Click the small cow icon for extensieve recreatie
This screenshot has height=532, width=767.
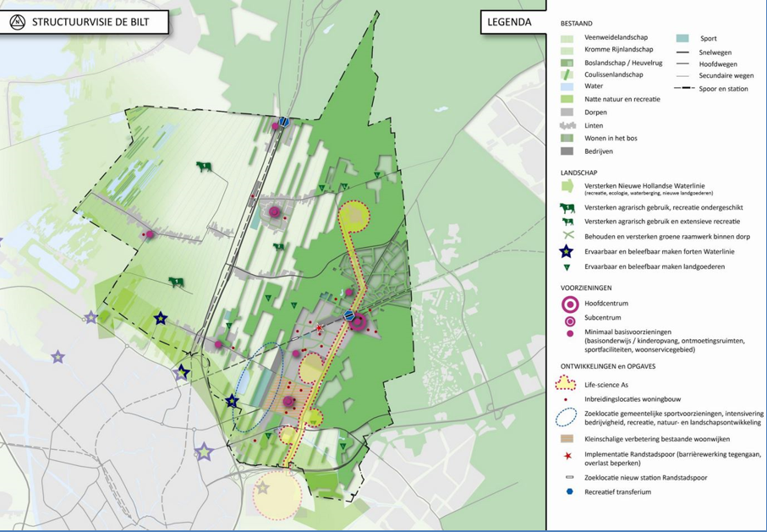[x=567, y=222]
